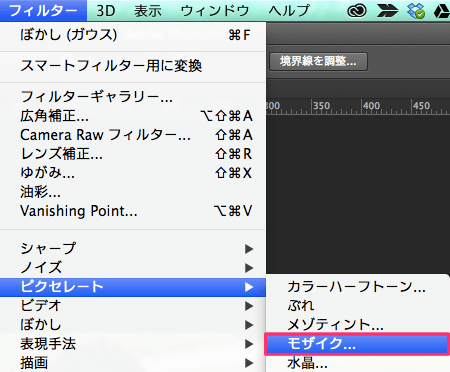450x372 pixels.
Task: Click the 350 mark on the ruler
Action: 321,106
